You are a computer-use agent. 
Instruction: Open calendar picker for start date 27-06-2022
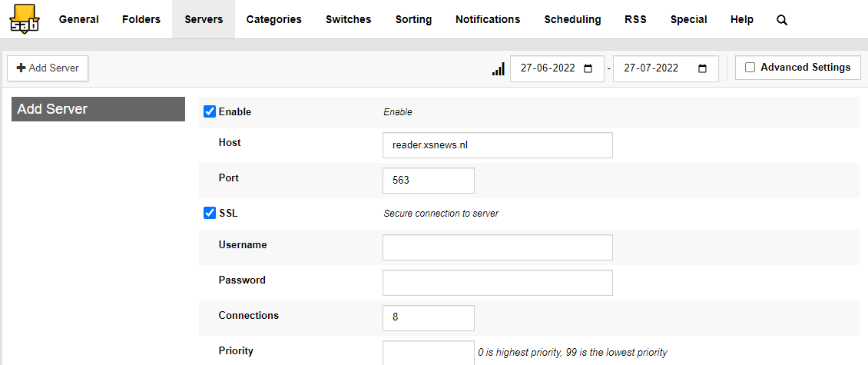[588, 68]
